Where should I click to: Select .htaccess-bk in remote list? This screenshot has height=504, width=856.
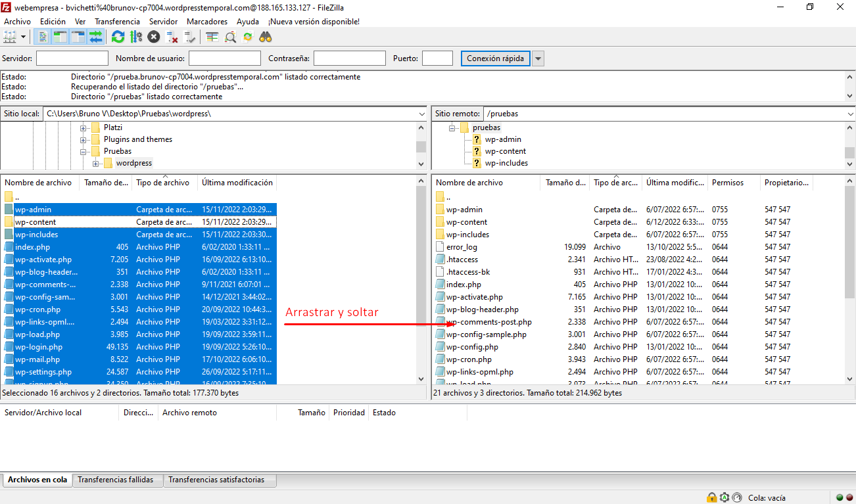pyautogui.click(x=467, y=272)
